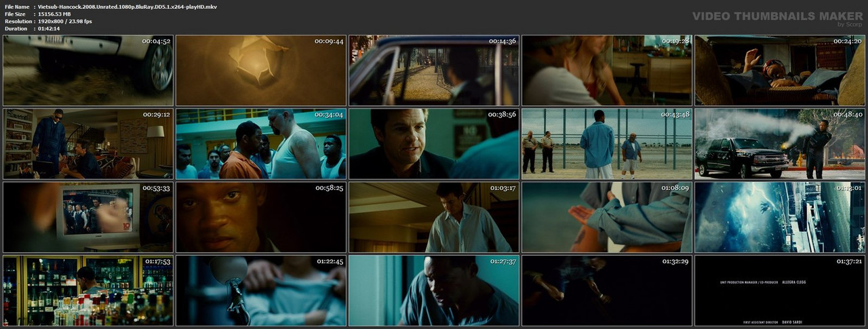
Task: Select the thumbnail at 00:04:52
Action: point(88,71)
